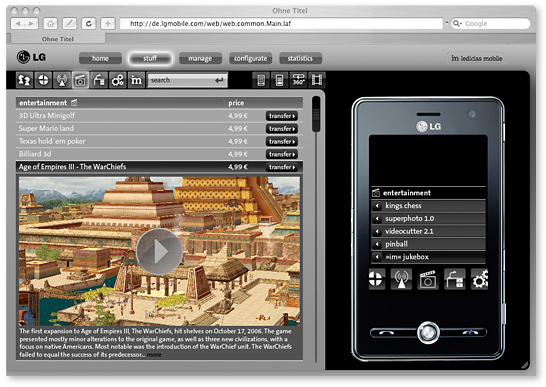The image size is (546, 387).
Task: Switch to the 360° phone view icon
Action: (x=298, y=80)
